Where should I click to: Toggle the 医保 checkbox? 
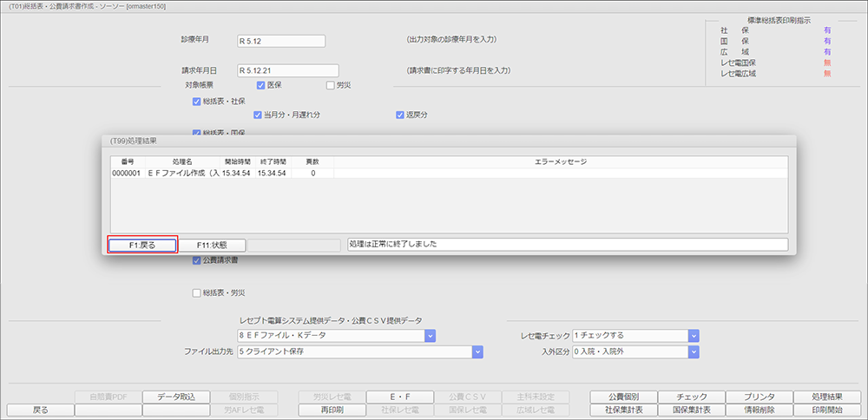coord(261,85)
